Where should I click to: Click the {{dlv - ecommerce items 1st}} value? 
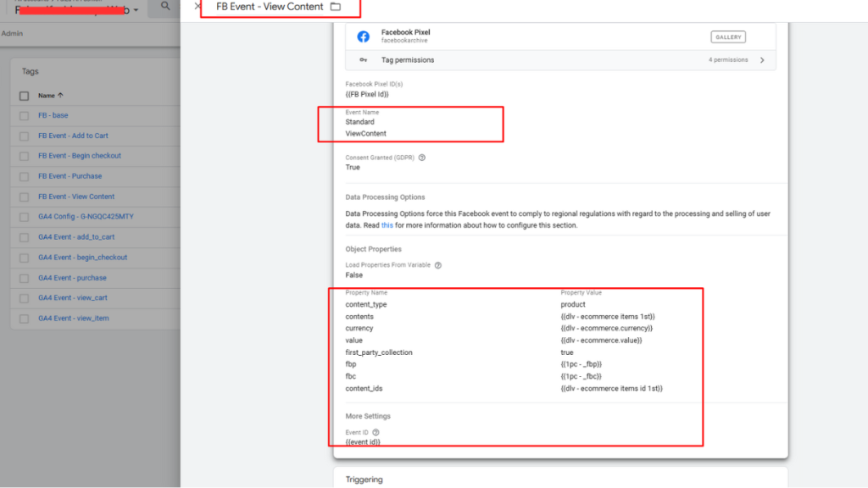[x=607, y=317]
